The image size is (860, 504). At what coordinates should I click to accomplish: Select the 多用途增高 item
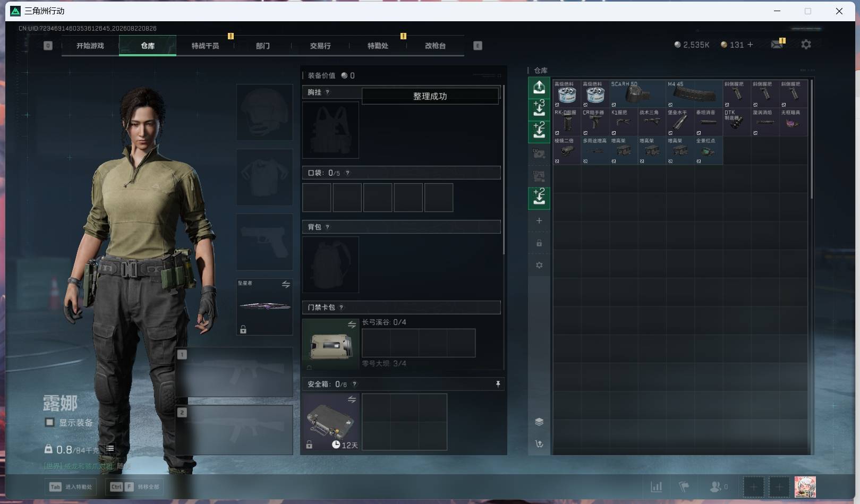coord(595,151)
